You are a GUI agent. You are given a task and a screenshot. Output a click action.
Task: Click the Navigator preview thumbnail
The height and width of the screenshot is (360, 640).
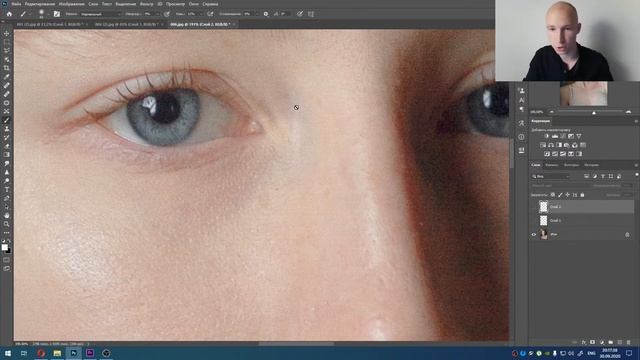coord(584,93)
